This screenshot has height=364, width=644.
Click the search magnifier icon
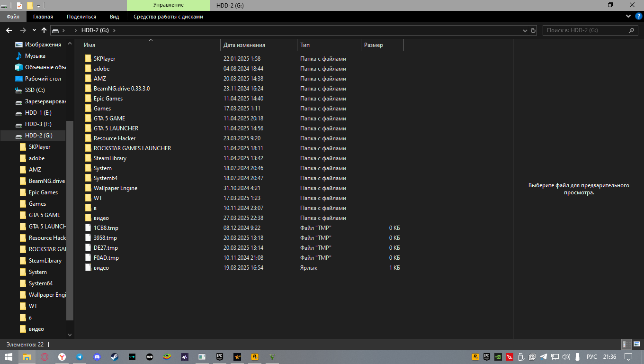pos(632,30)
